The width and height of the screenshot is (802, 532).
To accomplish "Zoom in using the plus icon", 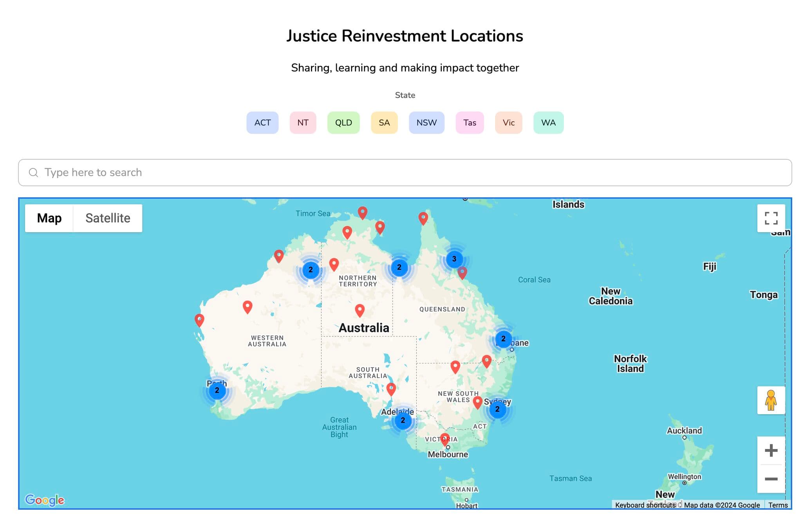I will [771, 449].
